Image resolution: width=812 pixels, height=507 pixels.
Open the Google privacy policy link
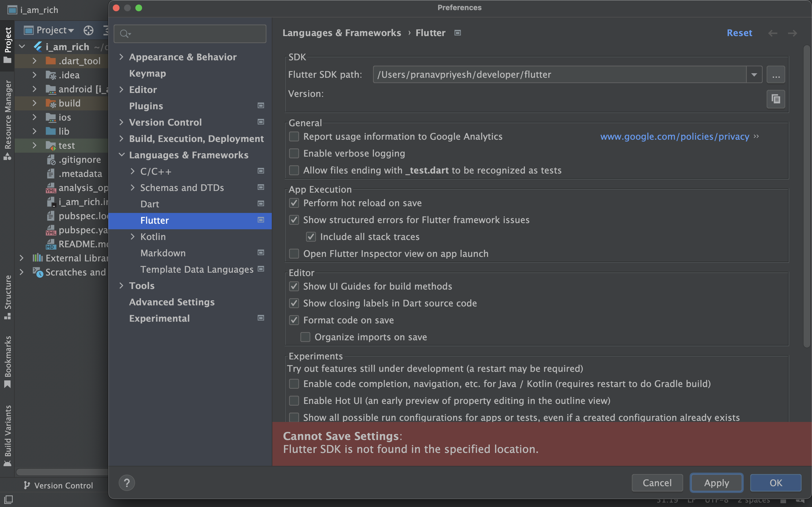(674, 137)
